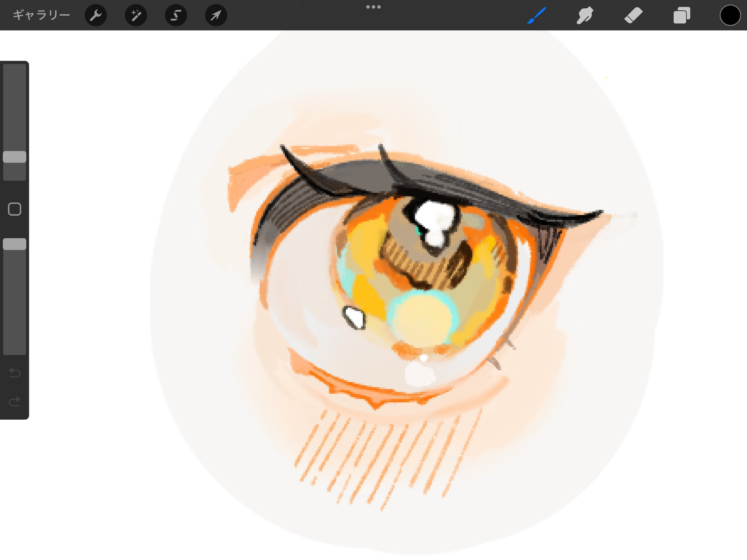
Task: Activate the Transform arrow tool
Action: pyautogui.click(x=216, y=15)
